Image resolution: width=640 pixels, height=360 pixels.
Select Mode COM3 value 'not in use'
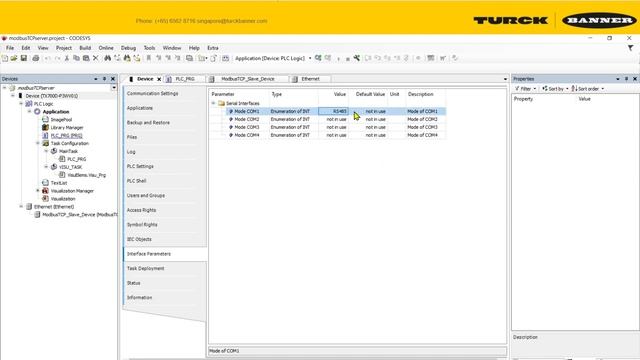[x=336, y=127]
